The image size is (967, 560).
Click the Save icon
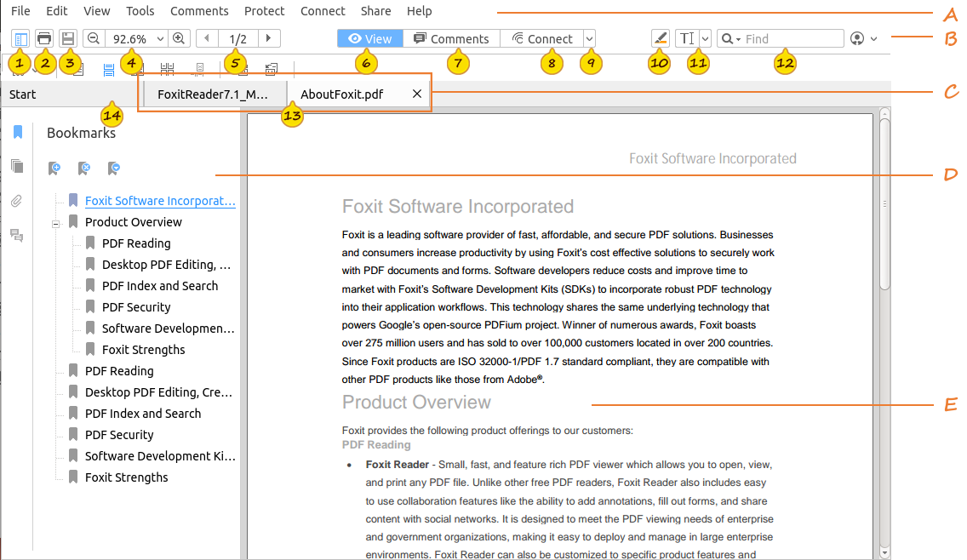click(x=68, y=39)
